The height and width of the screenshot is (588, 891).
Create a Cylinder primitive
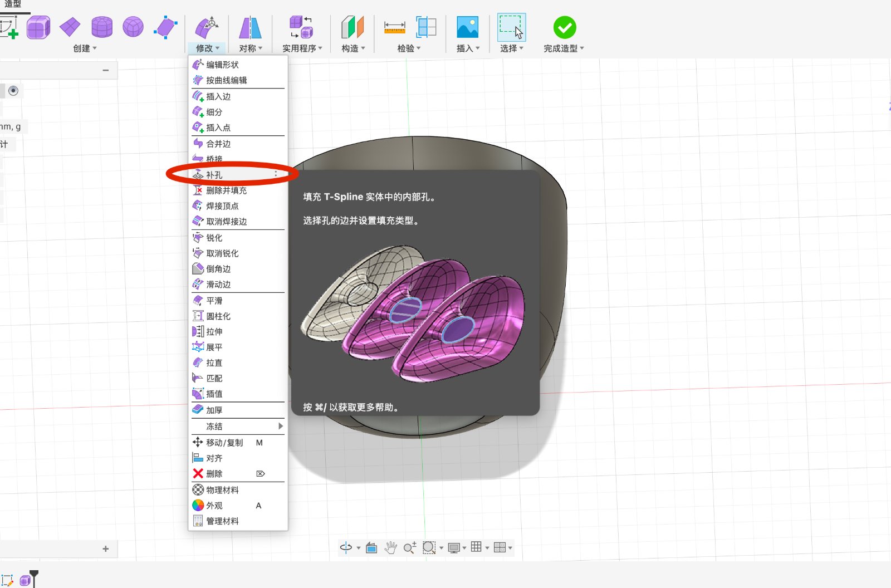tap(101, 28)
